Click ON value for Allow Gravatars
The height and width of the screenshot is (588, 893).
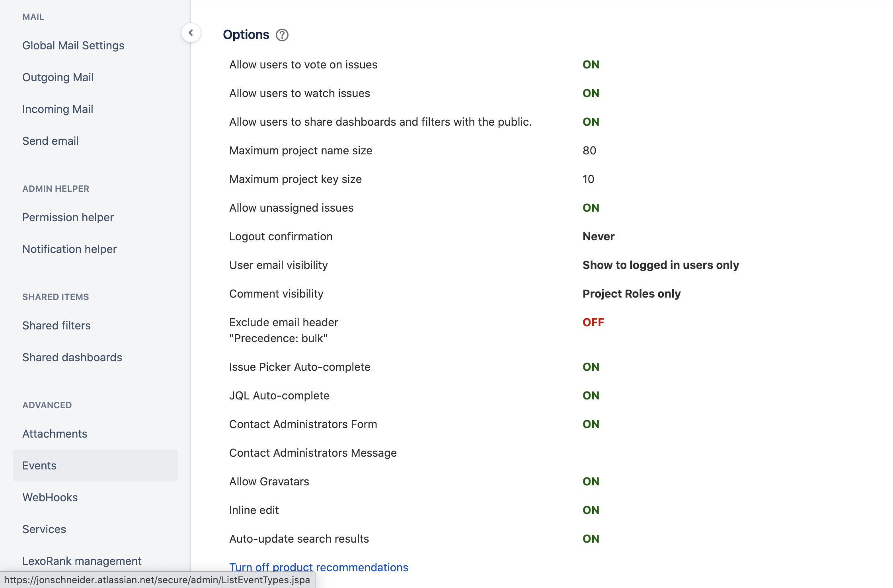coord(591,481)
